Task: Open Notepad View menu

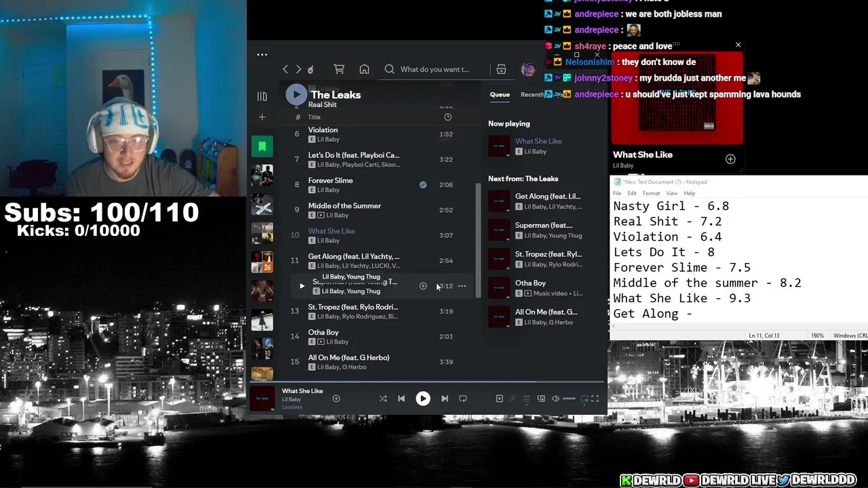Action: click(671, 193)
